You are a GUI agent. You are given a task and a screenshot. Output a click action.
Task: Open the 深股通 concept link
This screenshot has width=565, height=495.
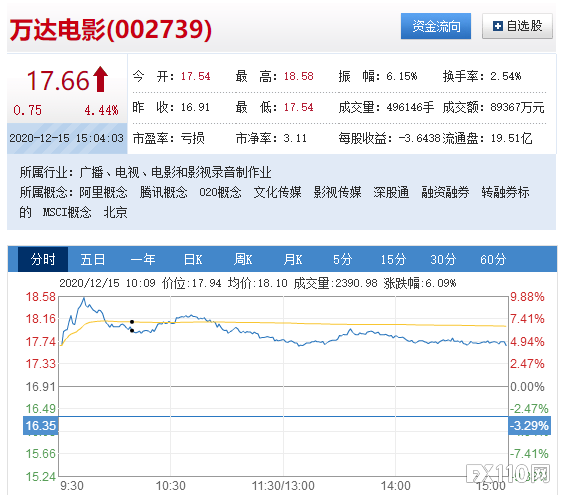pyautogui.click(x=391, y=192)
